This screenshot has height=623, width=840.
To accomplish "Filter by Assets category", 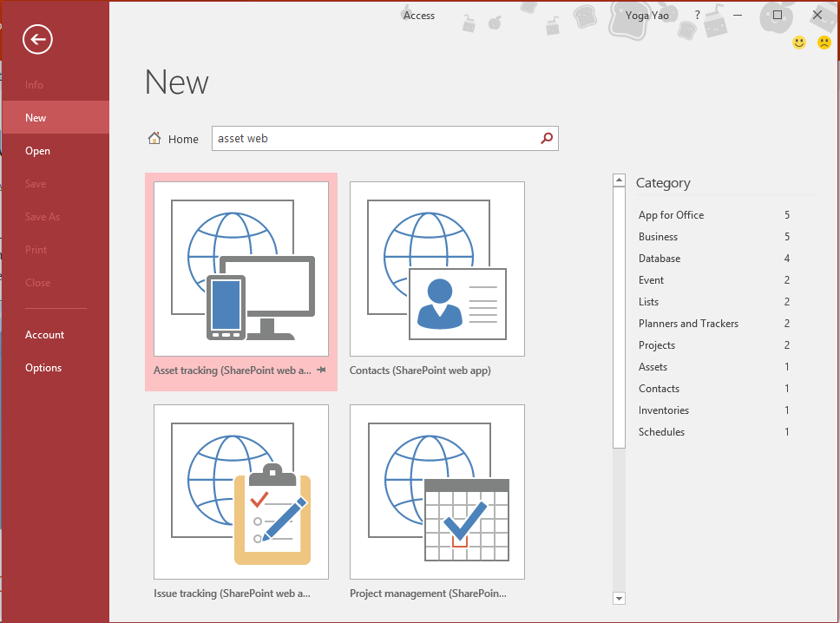I will [x=714, y=366].
